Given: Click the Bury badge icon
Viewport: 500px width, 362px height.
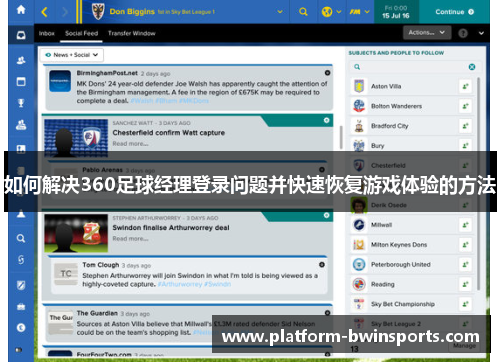Looking at the screenshot, I should pyautogui.click(x=359, y=146).
